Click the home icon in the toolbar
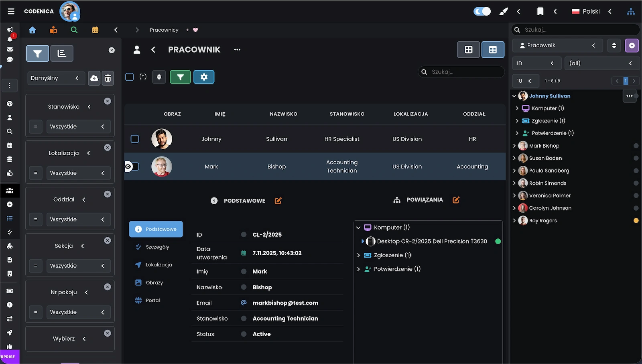 click(33, 30)
